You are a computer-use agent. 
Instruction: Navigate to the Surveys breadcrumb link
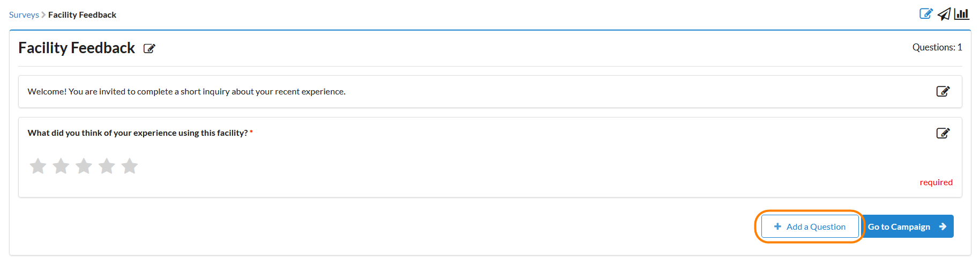pos(24,15)
